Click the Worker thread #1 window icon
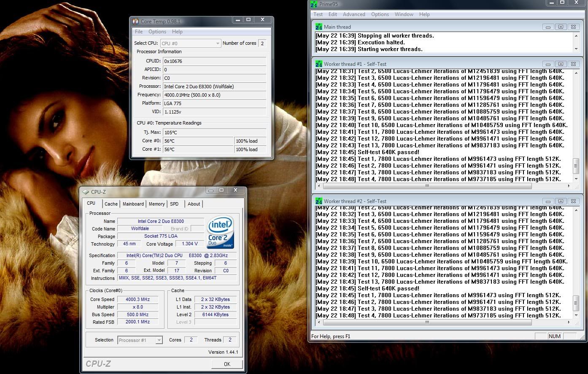Image resolution: width=588 pixels, height=374 pixels. click(x=319, y=64)
